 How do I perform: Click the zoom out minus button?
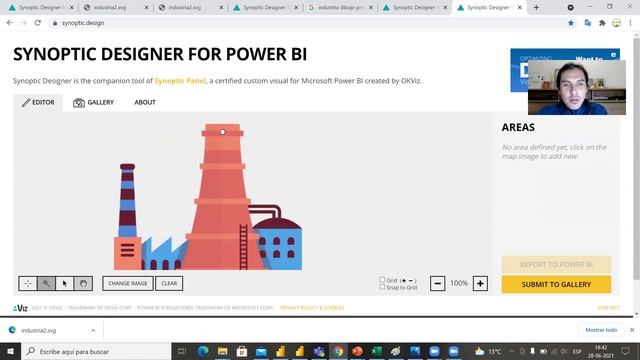[x=438, y=283]
